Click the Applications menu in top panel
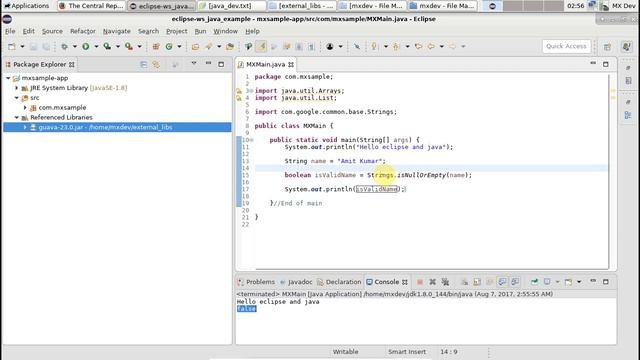Screen dimensions: 640x360 (27, 6)
